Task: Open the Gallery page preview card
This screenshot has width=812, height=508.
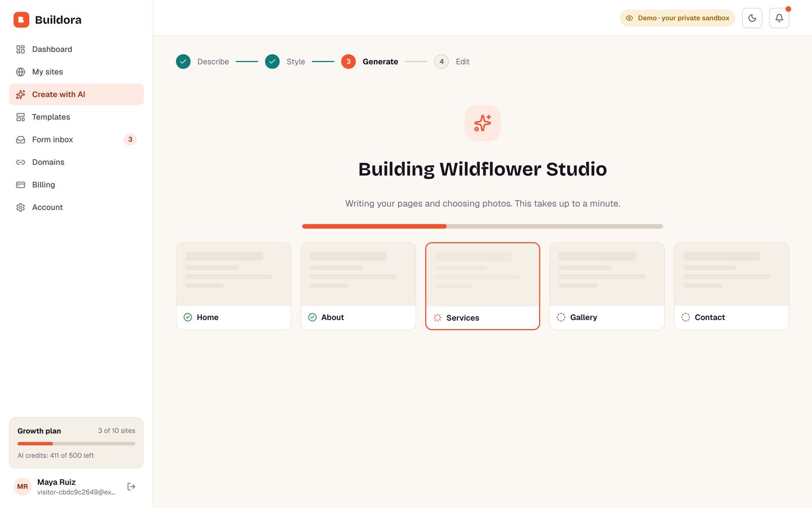Action: [x=607, y=286]
